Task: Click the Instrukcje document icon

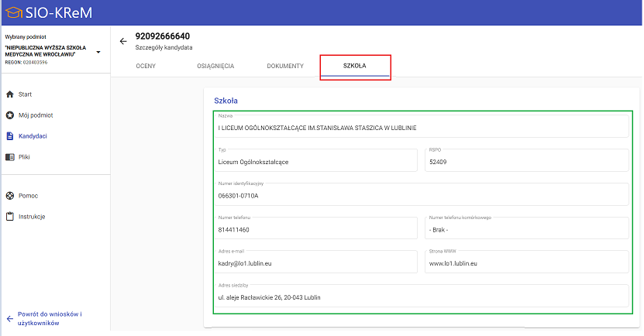Action: pyautogui.click(x=9, y=217)
